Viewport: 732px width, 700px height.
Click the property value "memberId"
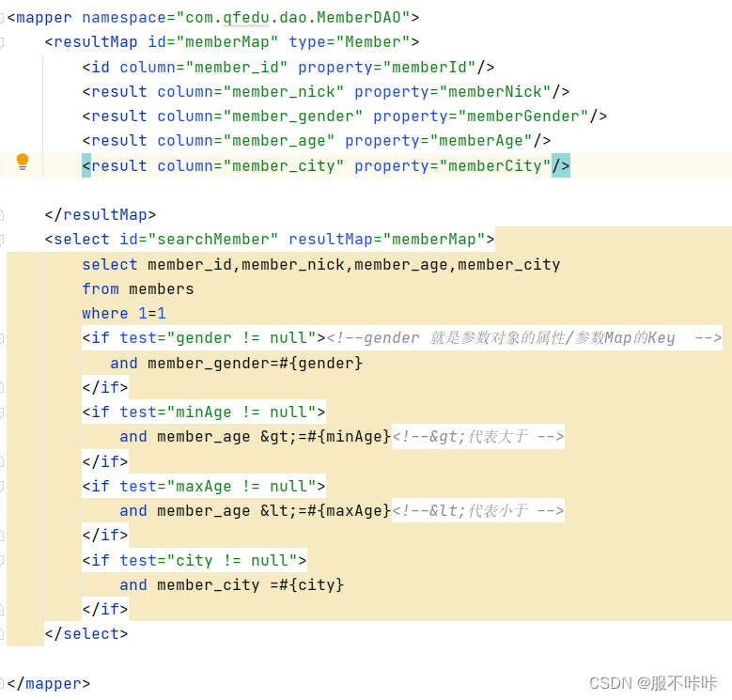(x=429, y=68)
